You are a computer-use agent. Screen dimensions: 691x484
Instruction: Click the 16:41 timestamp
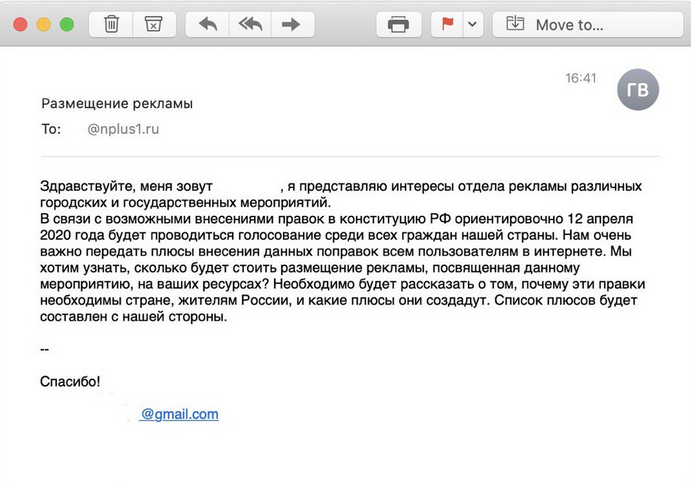coord(580,77)
